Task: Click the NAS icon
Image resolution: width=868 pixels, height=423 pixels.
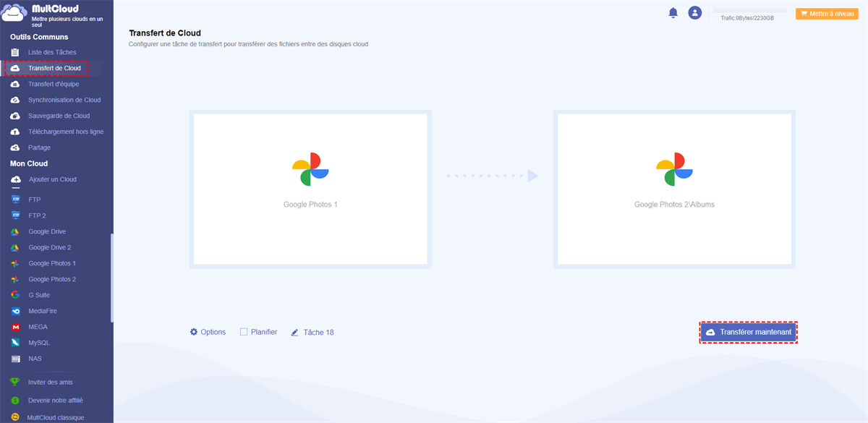Action: click(x=15, y=359)
